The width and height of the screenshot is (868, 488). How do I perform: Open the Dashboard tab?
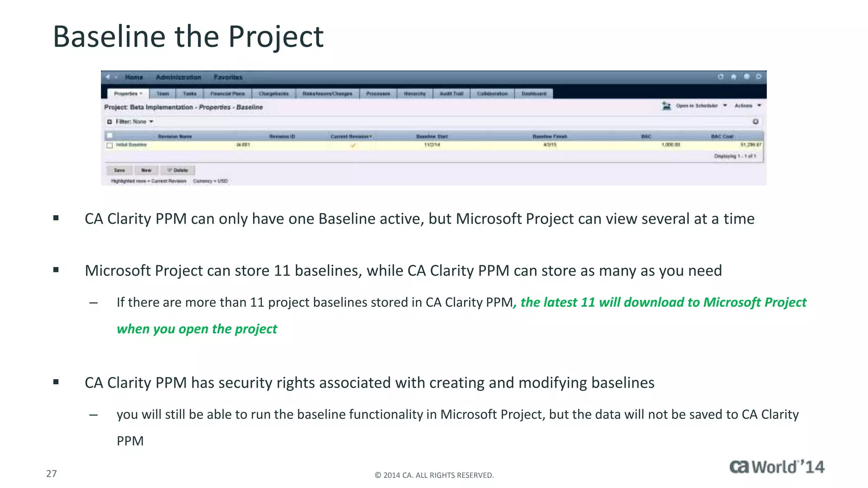[534, 94]
